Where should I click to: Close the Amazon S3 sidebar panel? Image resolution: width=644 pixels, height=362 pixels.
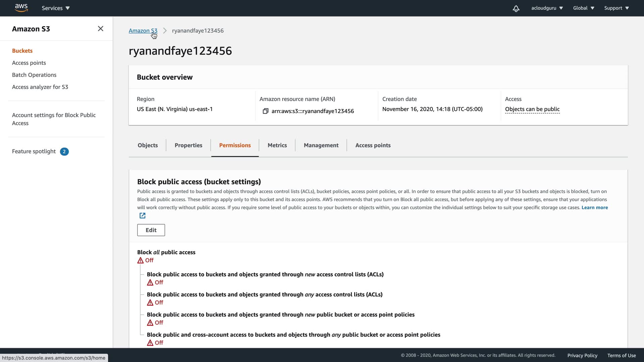[100, 29]
